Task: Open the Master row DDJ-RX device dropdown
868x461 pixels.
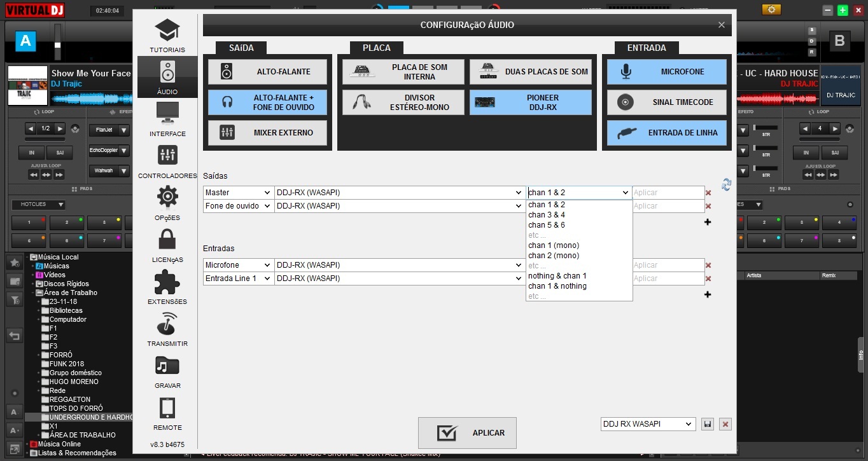Action: coord(400,193)
